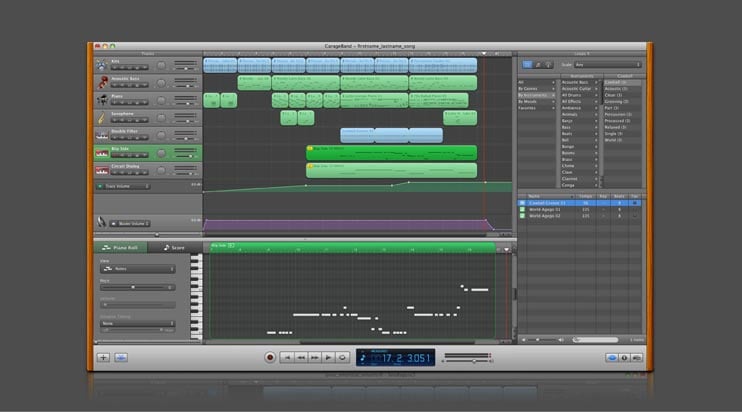Open the Media Browser button
The width and height of the screenshot is (742, 412).
(x=636, y=358)
